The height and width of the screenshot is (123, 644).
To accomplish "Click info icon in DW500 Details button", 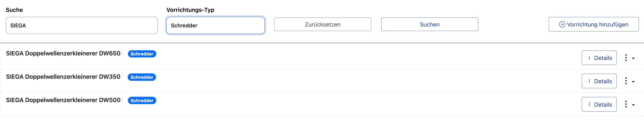I will point(589,104).
